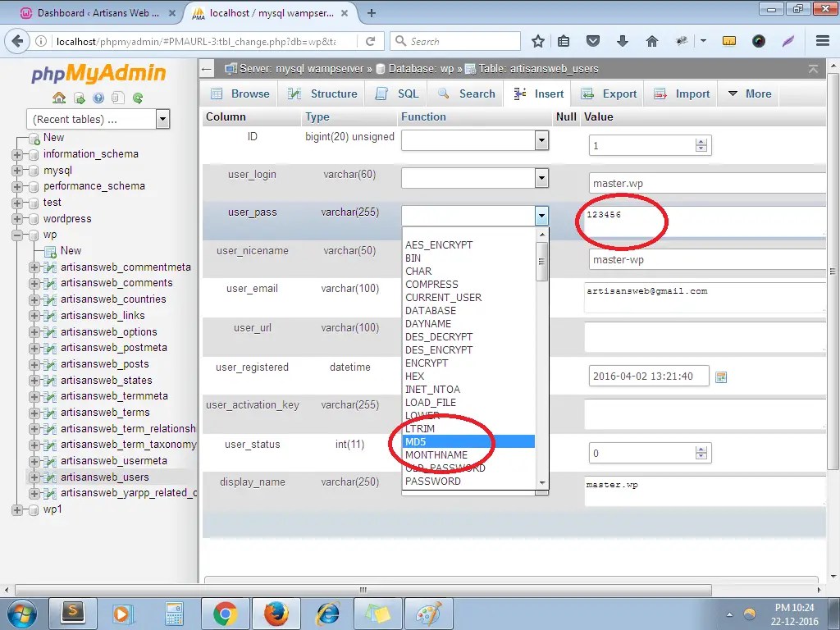Screen dimensions: 840x630
Task: Click Server: mysql wampserver breadcrumb link
Action: (x=302, y=69)
